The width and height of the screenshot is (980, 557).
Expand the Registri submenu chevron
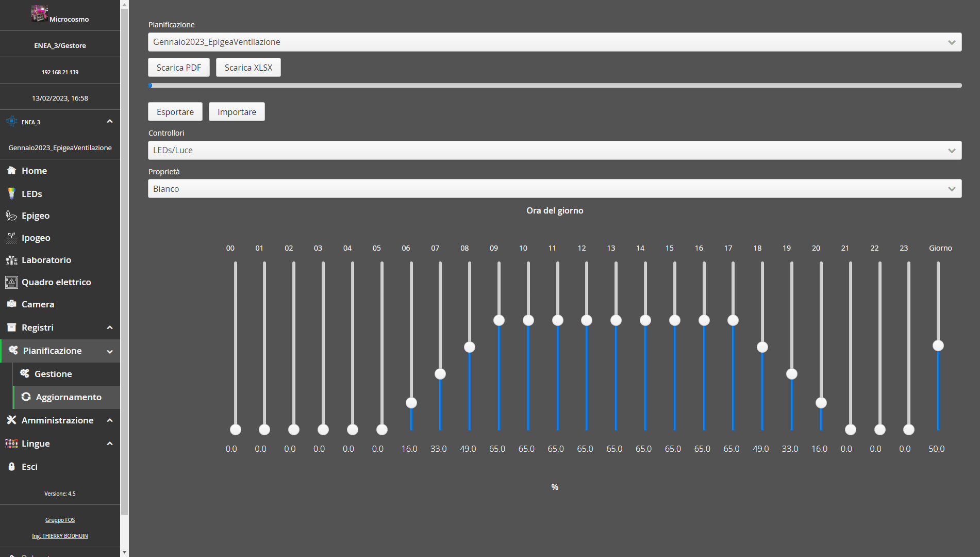coord(110,327)
